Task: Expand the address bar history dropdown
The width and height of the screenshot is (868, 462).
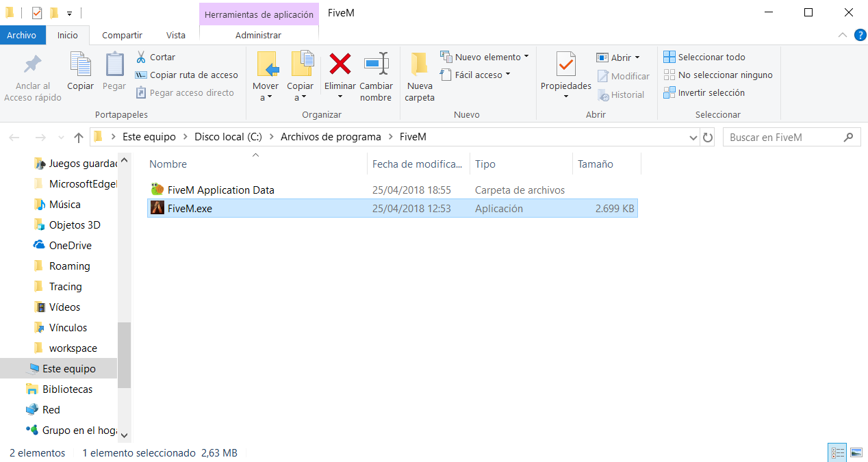Action: click(693, 137)
